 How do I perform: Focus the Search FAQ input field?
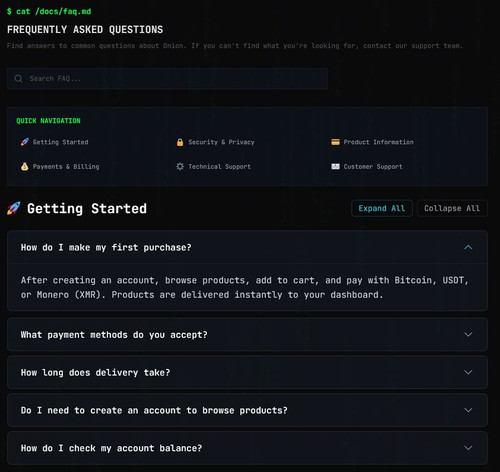[167, 79]
